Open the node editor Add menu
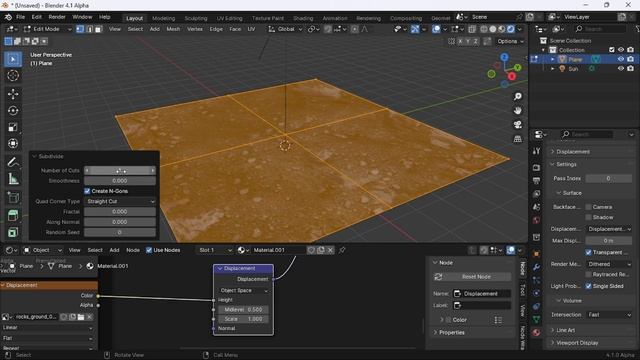The image size is (640, 360). coord(114,250)
